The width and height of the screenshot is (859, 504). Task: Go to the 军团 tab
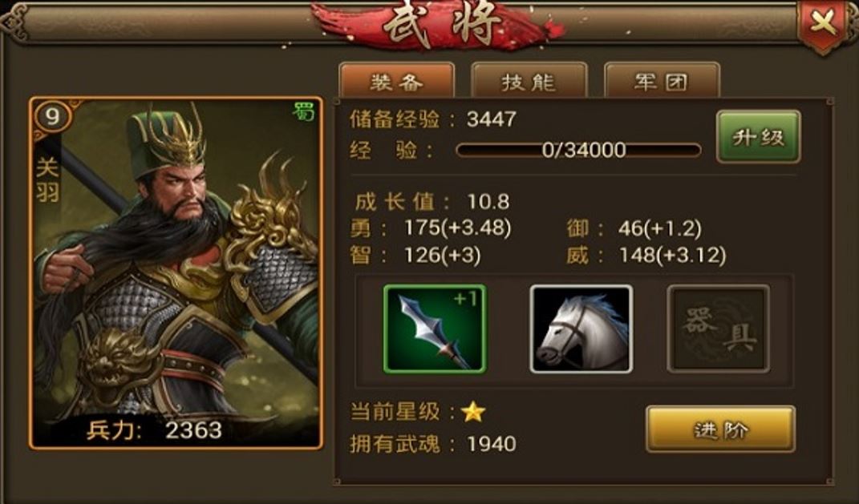click(x=662, y=82)
